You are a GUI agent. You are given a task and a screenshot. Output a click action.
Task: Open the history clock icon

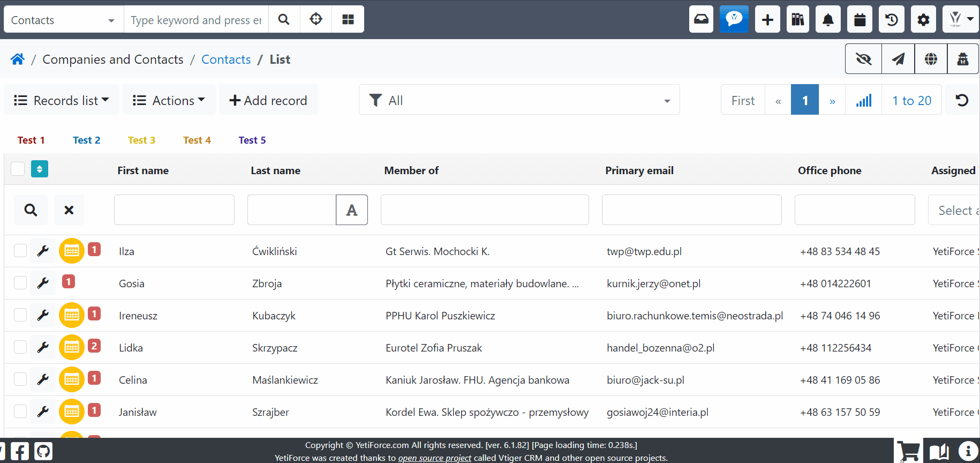(x=892, y=19)
